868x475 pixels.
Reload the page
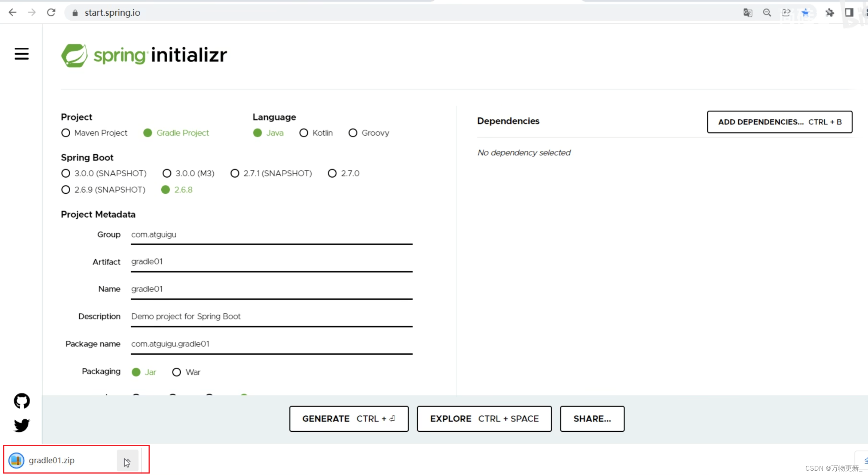pyautogui.click(x=51, y=12)
